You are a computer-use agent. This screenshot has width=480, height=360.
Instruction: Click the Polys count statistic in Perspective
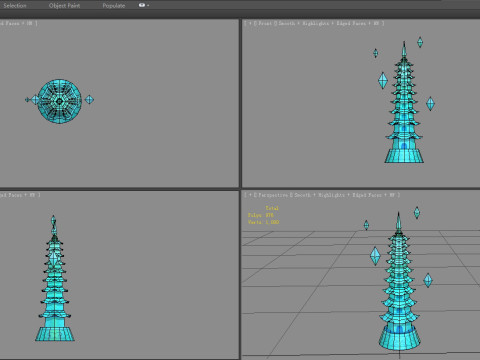coord(261,215)
